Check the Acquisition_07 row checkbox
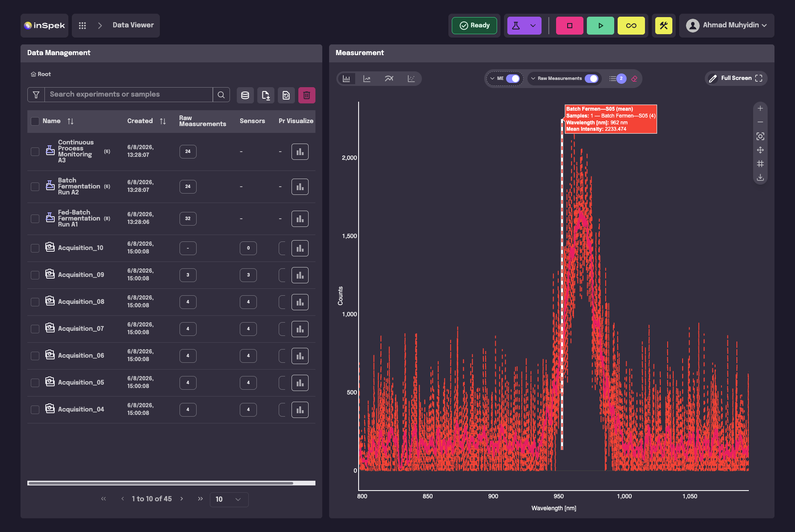This screenshot has height=532, width=795. pyautogui.click(x=35, y=329)
